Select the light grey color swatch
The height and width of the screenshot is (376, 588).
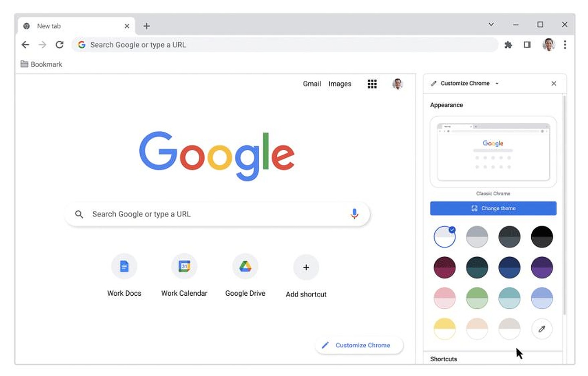pos(477,237)
